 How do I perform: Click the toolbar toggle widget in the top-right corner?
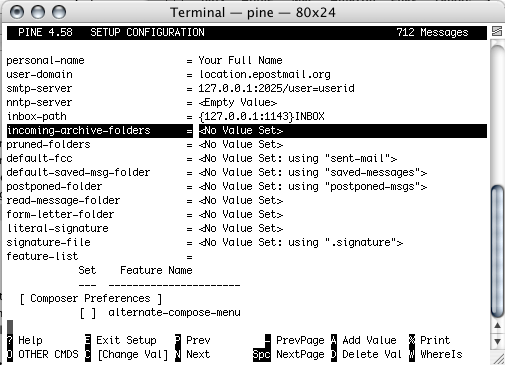point(497,31)
